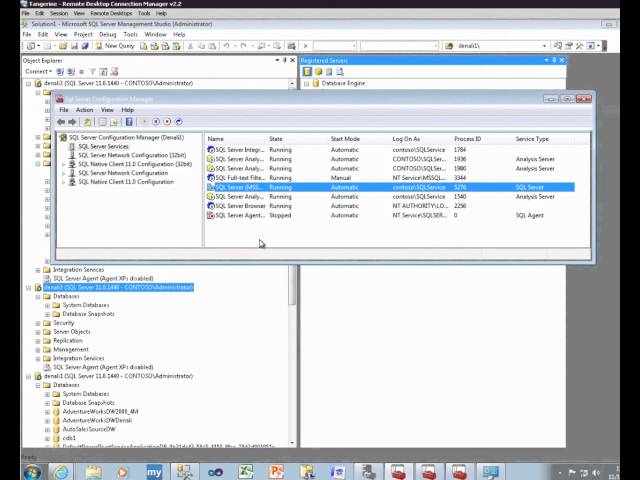Open View menu in Configuration Manager
This screenshot has height=480, width=640.
click(x=107, y=110)
